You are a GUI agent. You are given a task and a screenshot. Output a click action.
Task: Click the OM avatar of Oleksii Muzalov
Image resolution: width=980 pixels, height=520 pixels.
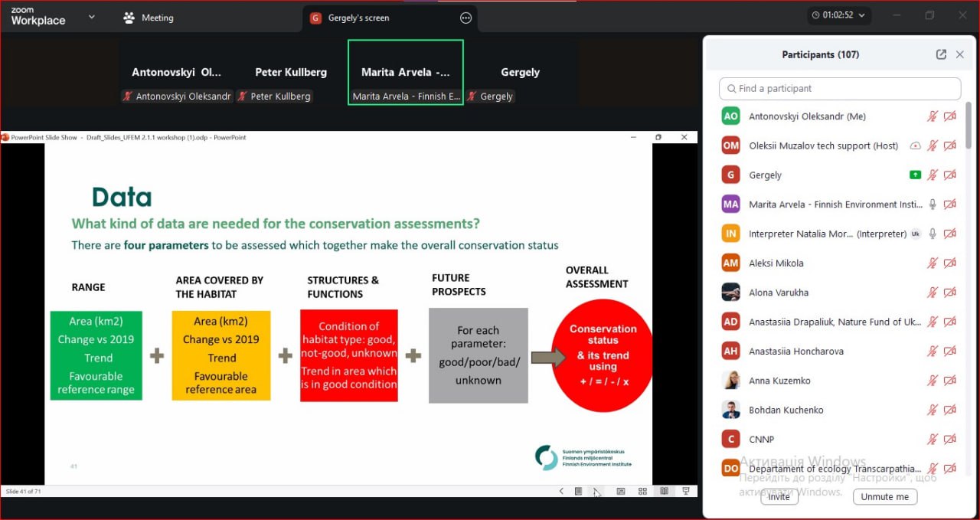pyautogui.click(x=731, y=146)
